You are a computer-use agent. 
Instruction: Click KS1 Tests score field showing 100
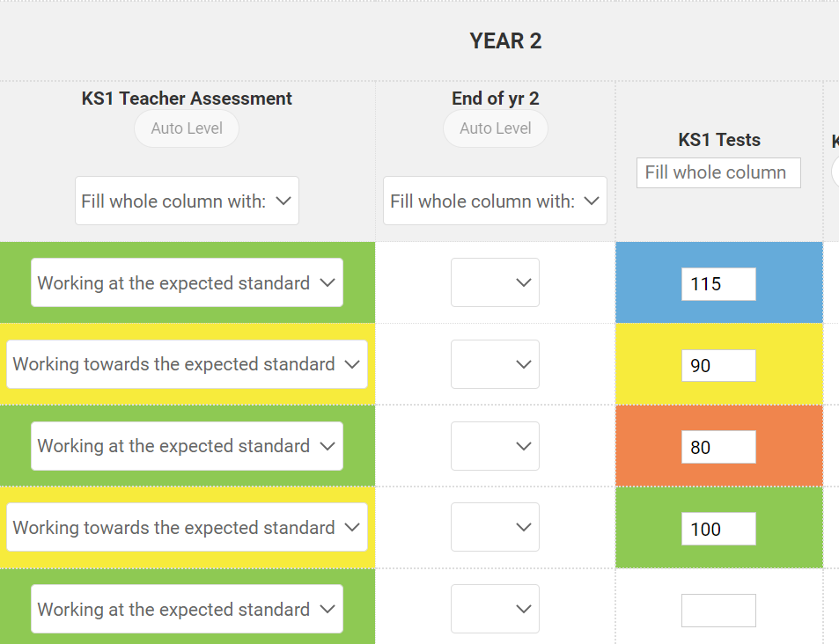tap(718, 529)
